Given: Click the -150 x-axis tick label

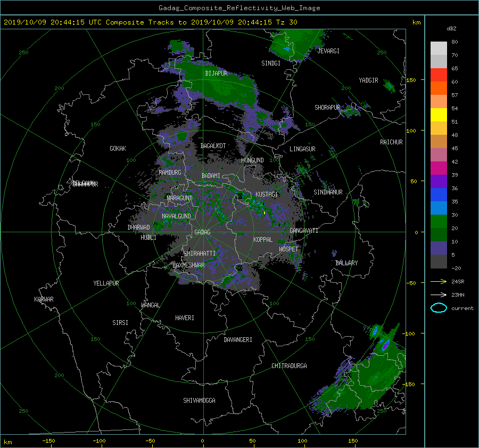Looking at the screenshot, I should tap(48, 441).
